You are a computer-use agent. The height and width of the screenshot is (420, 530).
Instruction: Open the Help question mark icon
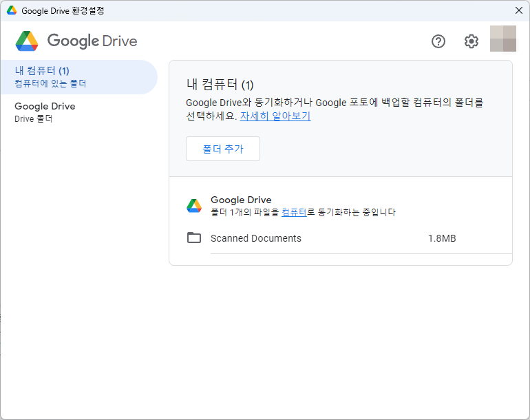coord(438,41)
